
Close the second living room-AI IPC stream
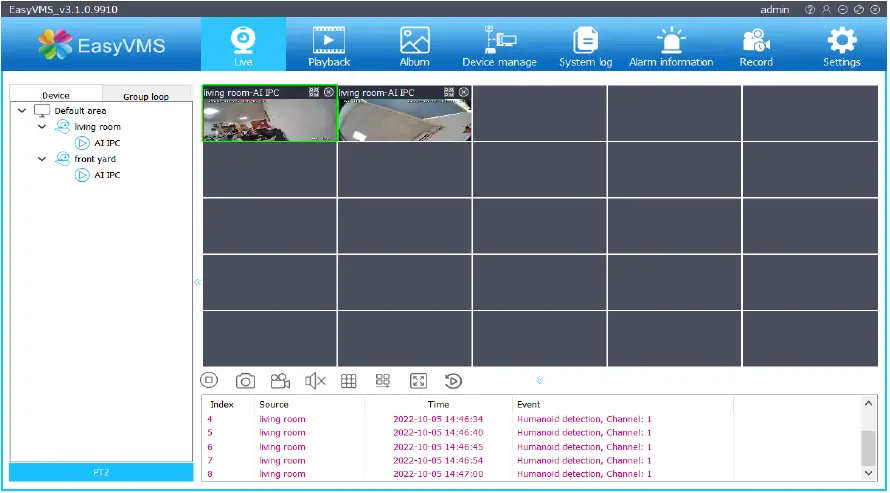pyautogui.click(x=464, y=92)
